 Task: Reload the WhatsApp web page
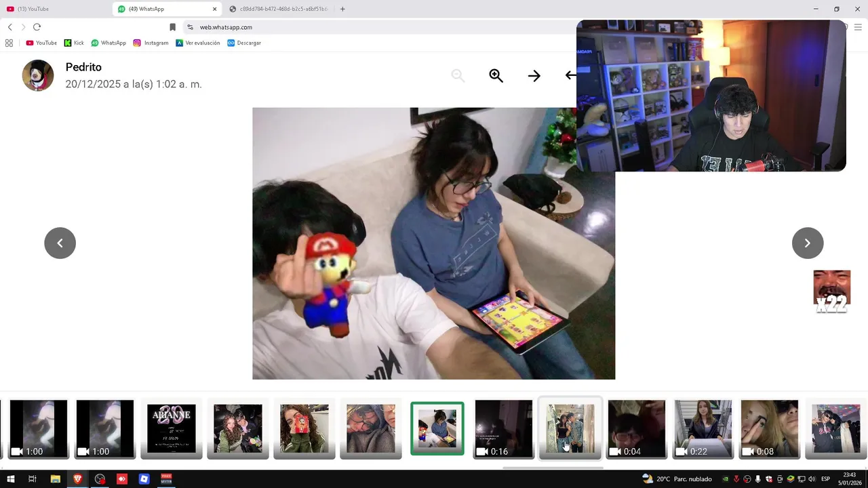tap(37, 27)
